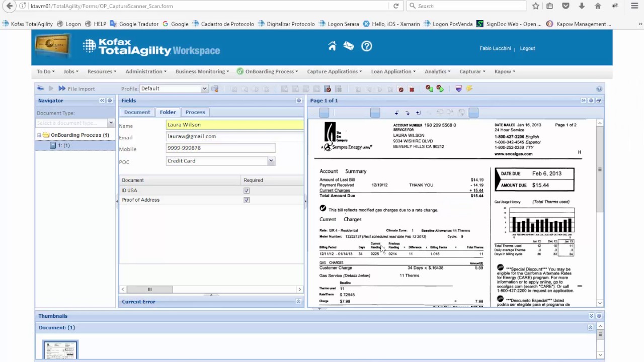The image size is (644, 362).
Task: Open the Analytics menu
Action: (x=437, y=71)
